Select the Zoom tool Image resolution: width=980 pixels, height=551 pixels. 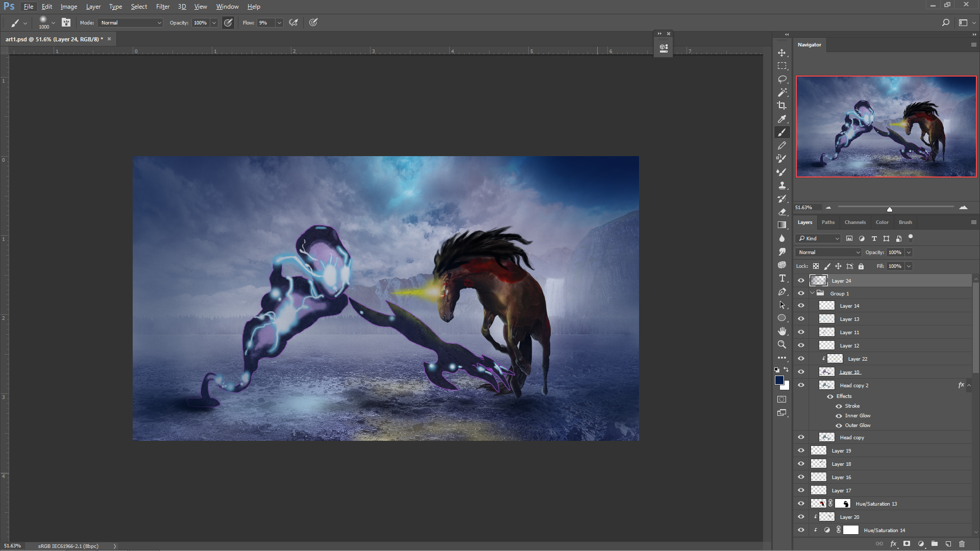(782, 344)
